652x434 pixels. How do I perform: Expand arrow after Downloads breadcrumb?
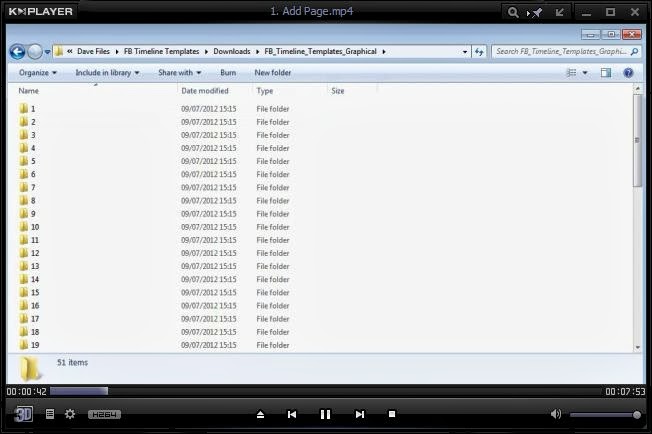click(x=257, y=52)
